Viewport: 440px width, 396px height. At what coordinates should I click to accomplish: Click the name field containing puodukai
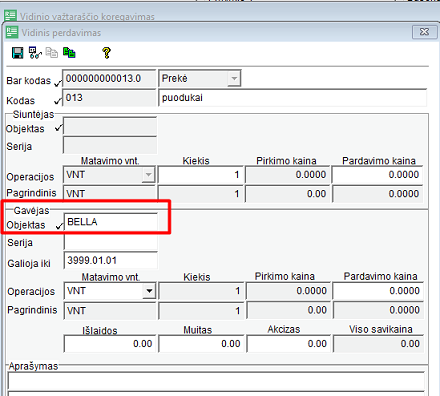(293, 98)
